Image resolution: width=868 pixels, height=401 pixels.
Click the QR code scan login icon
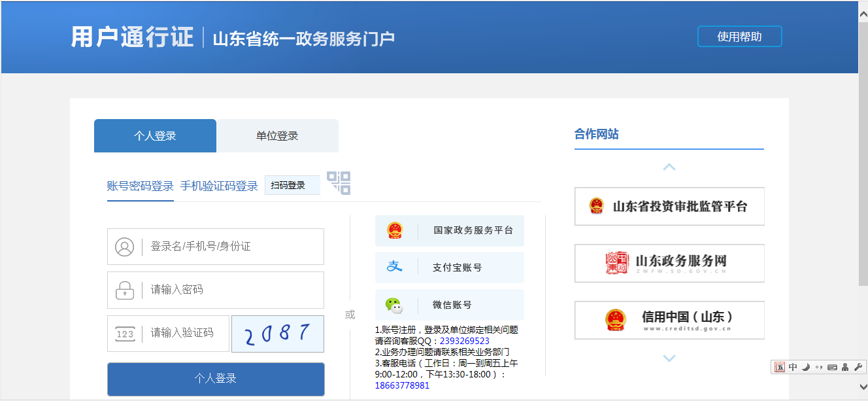tap(339, 183)
